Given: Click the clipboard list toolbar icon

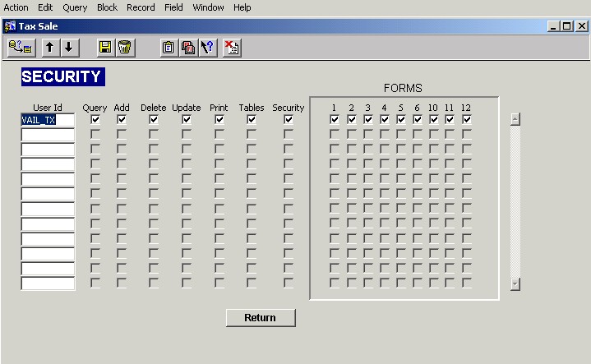Looking at the screenshot, I should point(169,48).
